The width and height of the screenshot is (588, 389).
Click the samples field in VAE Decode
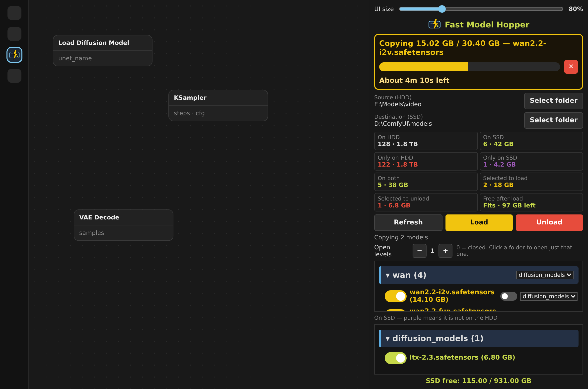pyautogui.click(x=124, y=233)
